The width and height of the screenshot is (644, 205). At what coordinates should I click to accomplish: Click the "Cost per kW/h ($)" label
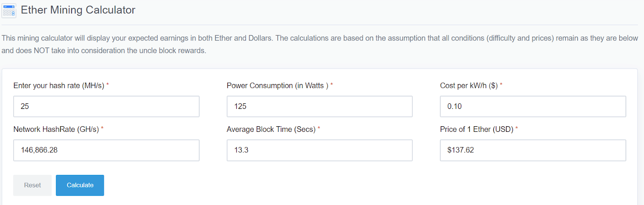(x=469, y=86)
